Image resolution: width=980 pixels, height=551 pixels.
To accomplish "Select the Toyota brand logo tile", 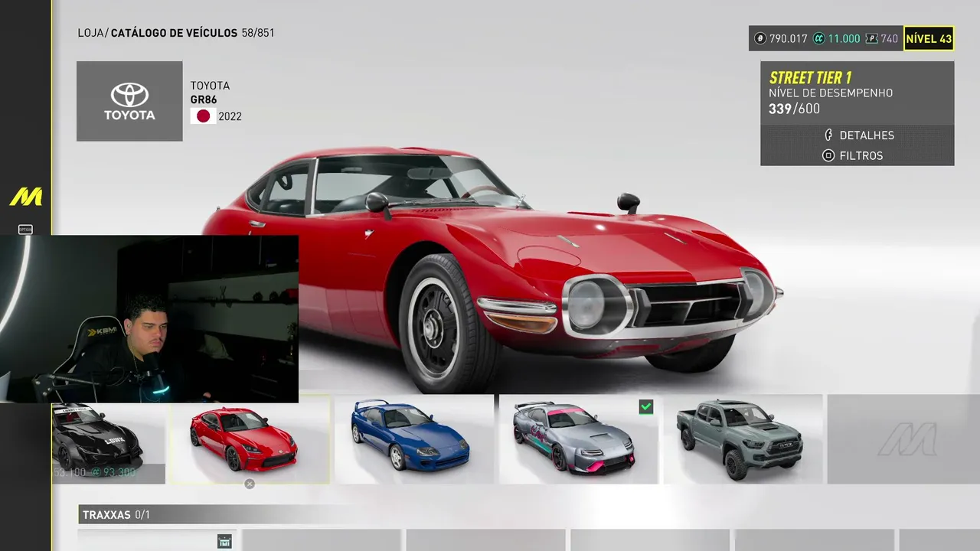I will click(x=129, y=101).
